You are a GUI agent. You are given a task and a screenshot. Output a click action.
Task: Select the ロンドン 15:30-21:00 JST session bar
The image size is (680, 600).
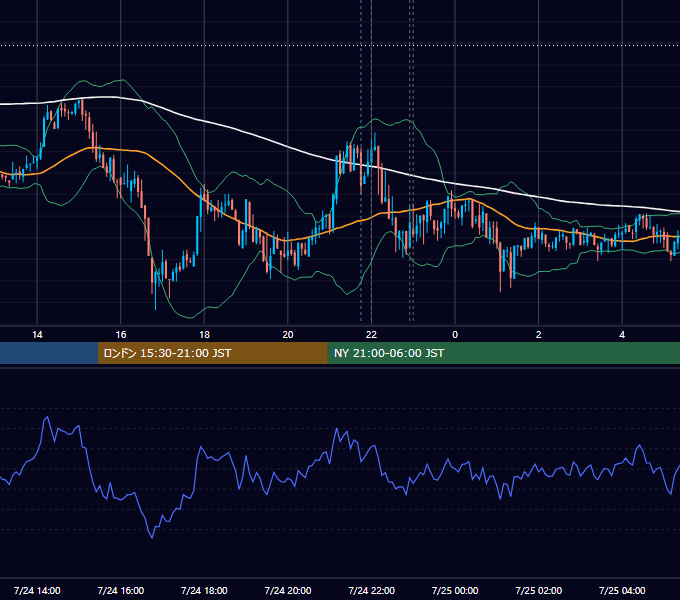click(x=212, y=353)
